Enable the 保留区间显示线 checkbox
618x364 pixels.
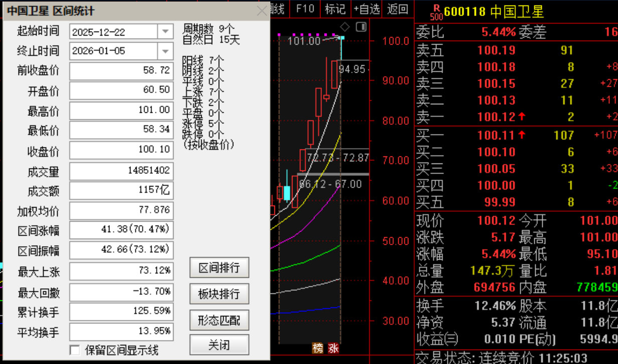click(x=75, y=349)
